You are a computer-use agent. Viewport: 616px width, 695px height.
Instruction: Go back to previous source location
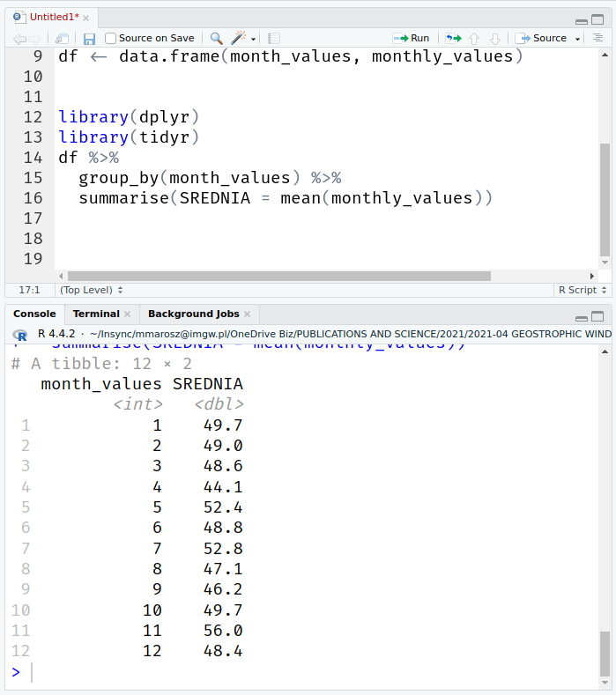pos(19,39)
